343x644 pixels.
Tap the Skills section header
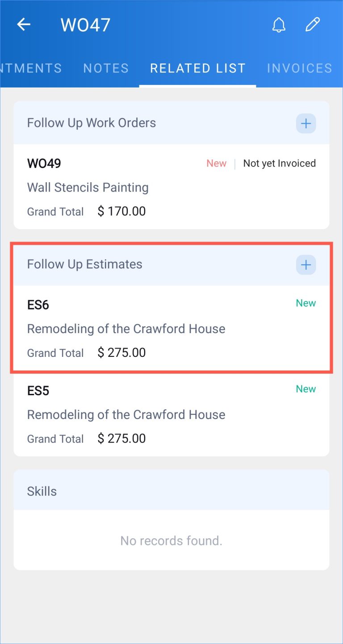point(42,491)
